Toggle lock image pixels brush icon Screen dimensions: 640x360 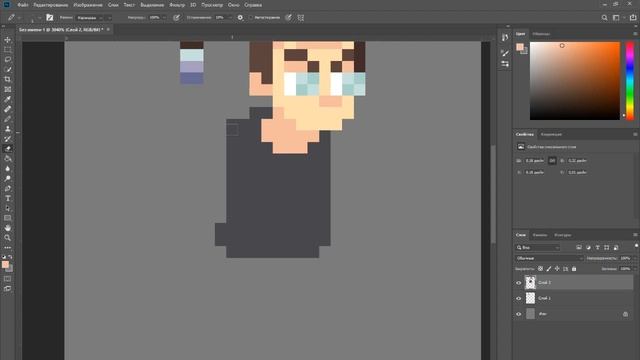549,269
